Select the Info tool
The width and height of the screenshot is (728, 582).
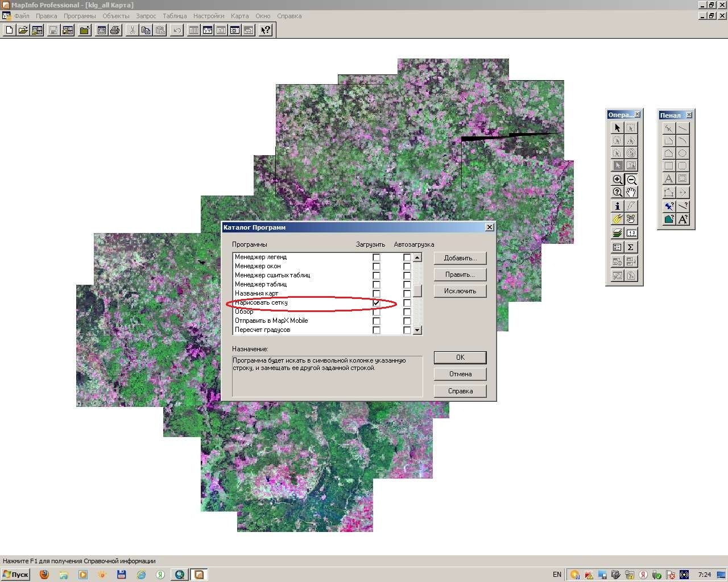coord(618,206)
